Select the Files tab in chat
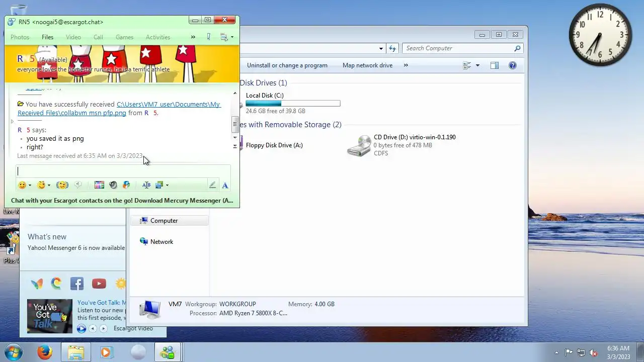Screen dimensions: 644x362 pyautogui.click(x=47, y=37)
